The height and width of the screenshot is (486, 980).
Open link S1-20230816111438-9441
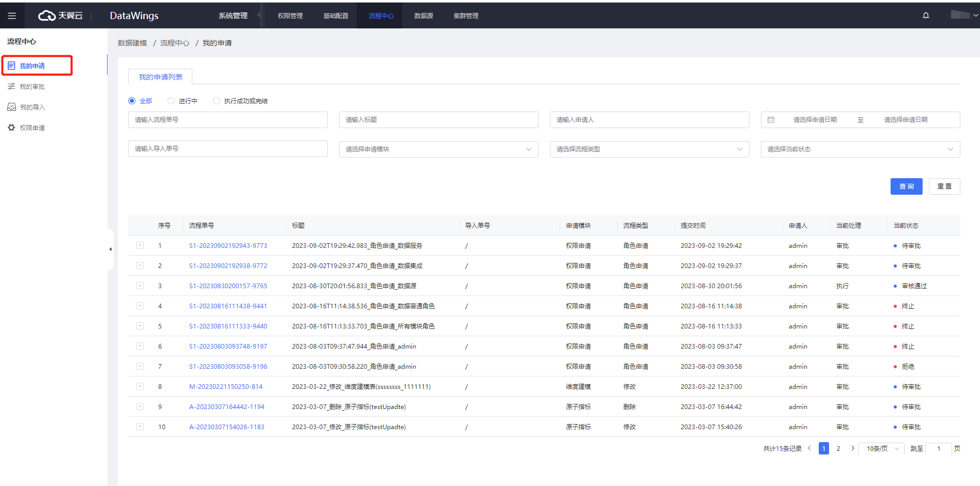[228, 306]
